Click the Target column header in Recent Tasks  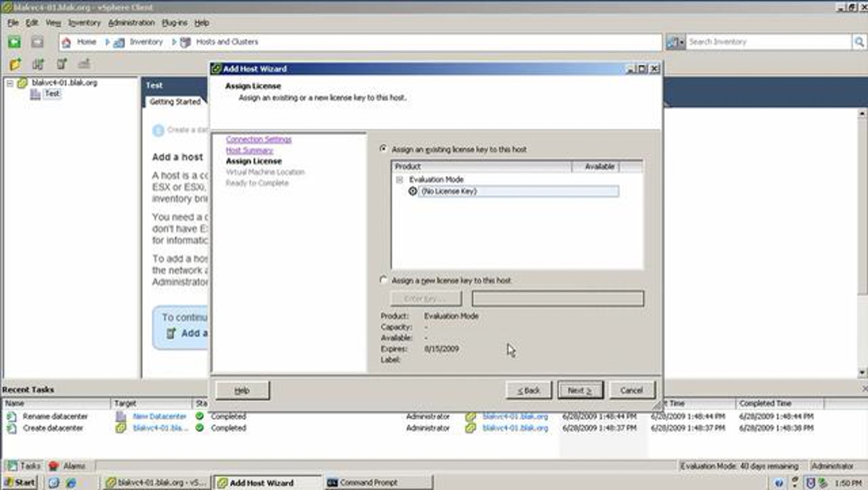click(x=152, y=403)
